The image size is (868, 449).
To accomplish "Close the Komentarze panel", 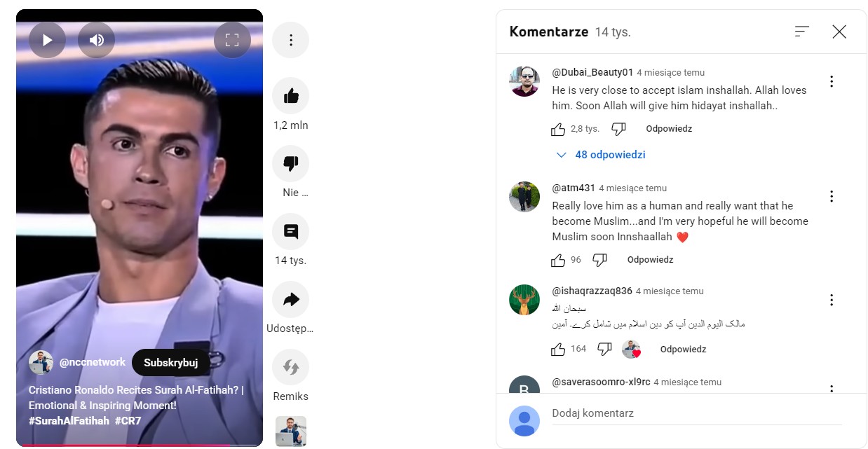I will tap(839, 32).
